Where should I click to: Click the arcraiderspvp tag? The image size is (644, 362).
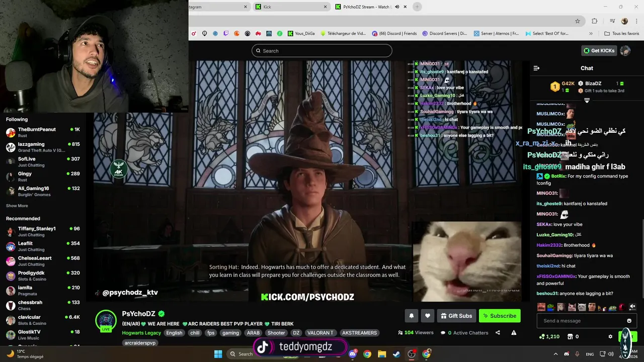140,343
